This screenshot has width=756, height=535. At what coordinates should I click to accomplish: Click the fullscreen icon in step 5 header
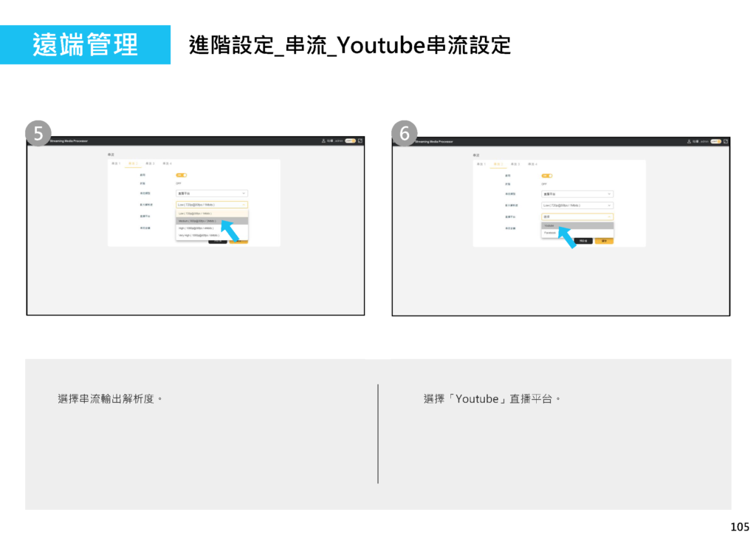(360, 140)
